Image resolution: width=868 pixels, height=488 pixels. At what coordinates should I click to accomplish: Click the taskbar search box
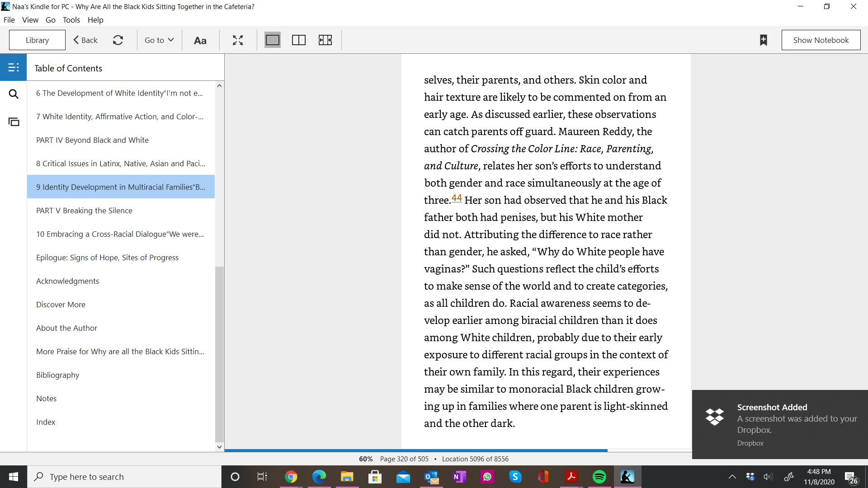point(124,477)
